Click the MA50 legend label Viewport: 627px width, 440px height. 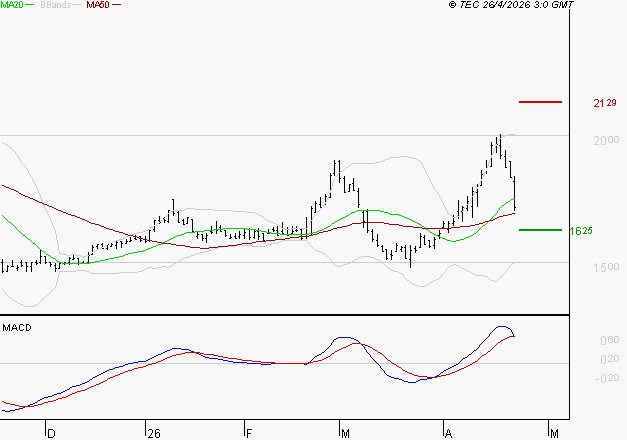point(98,5)
